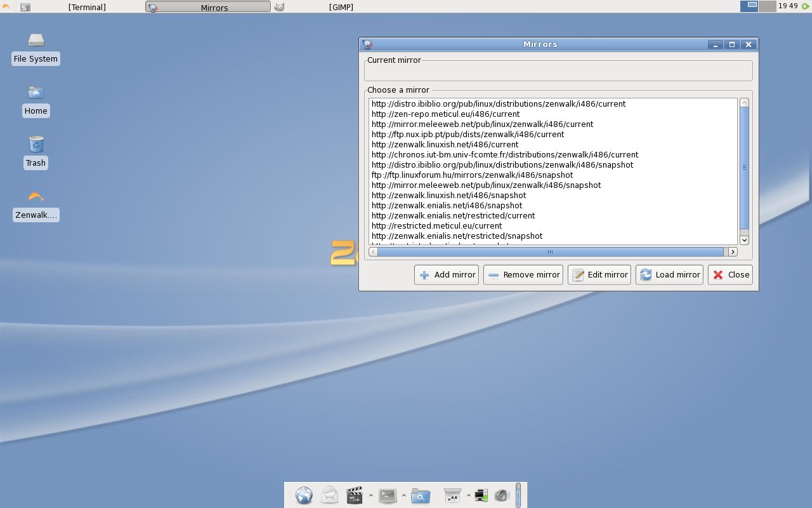
Task: Open the mail envelope icon in dock
Action: pyautogui.click(x=329, y=495)
